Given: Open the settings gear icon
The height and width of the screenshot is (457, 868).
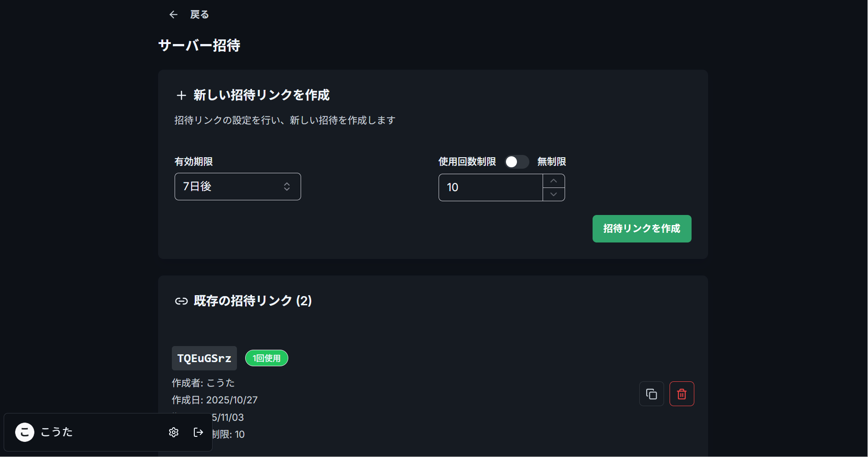Looking at the screenshot, I should point(173,432).
